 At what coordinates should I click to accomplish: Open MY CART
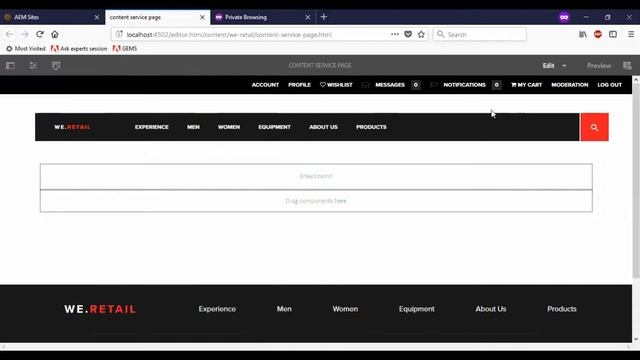[x=527, y=85]
